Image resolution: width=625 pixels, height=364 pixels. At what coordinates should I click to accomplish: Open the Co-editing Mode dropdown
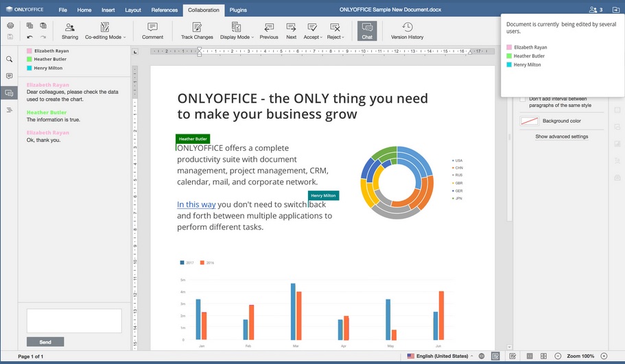coord(105,31)
